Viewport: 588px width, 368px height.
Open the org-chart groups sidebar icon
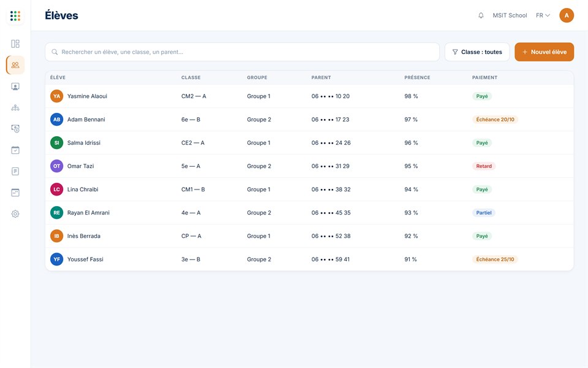tap(15, 108)
